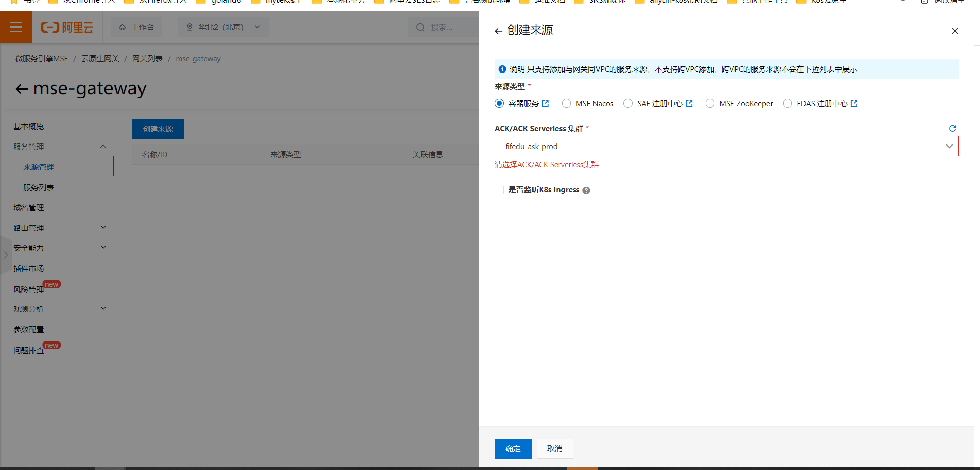Open 服务列表 in the sidebar
This screenshot has width=980, height=470.
[39, 187]
